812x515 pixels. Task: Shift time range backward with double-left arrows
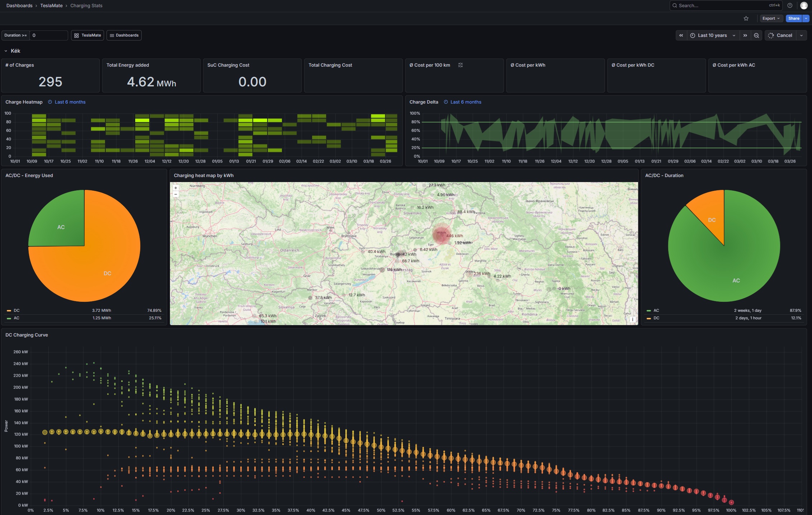681,35
